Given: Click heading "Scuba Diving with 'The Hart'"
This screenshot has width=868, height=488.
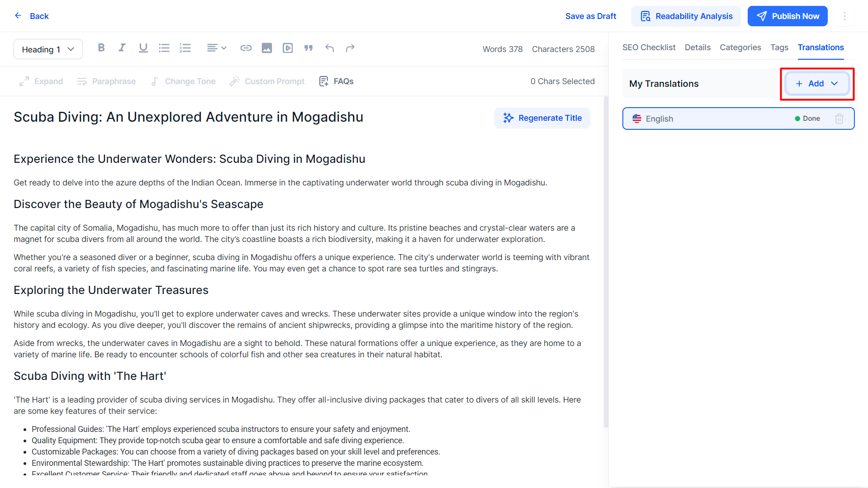Looking at the screenshot, I should [x=90, y=376].
